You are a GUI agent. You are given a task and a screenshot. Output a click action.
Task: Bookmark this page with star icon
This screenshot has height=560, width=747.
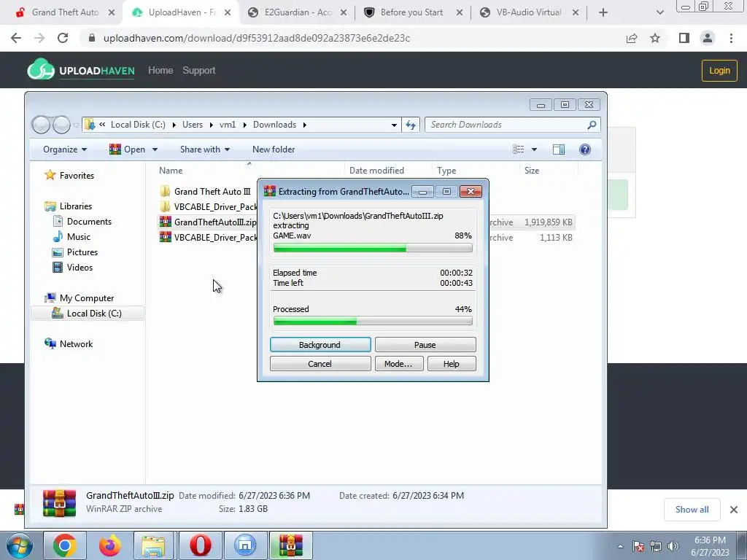pyautogui.click(x=655, y=38)
